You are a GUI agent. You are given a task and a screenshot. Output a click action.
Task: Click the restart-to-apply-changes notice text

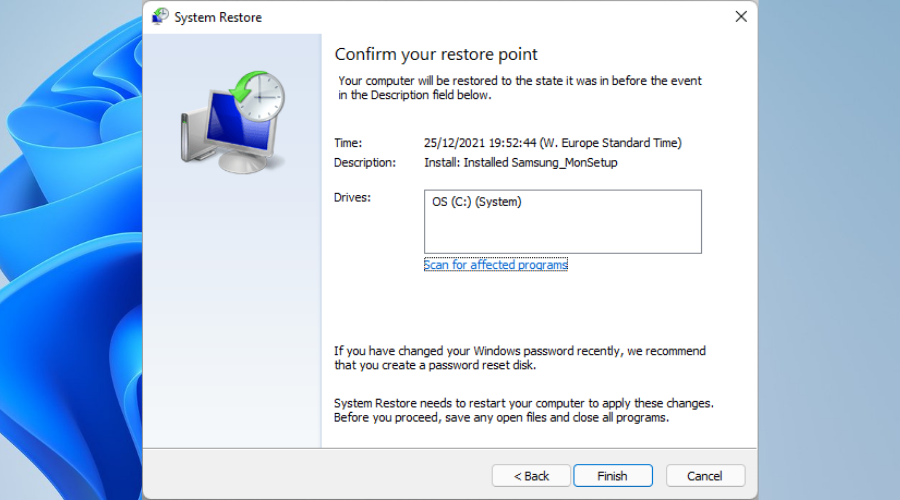523,410
